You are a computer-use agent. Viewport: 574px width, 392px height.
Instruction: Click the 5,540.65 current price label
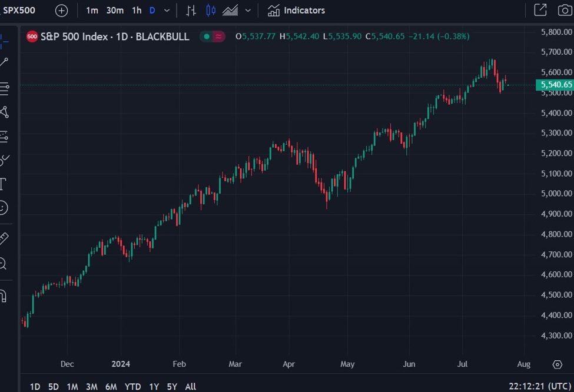pyautogui.click(x=554, y=85)
